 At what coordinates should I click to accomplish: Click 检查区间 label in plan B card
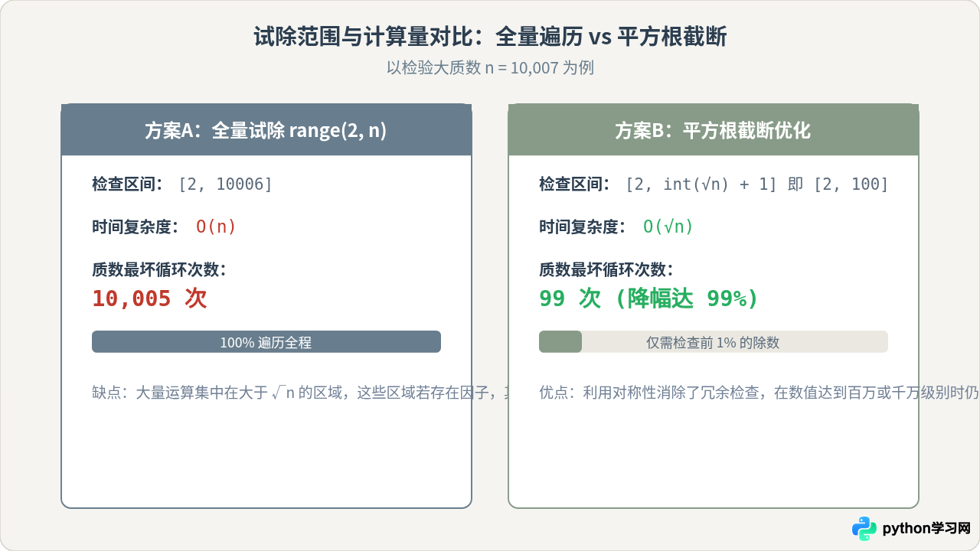pos(574,184)
